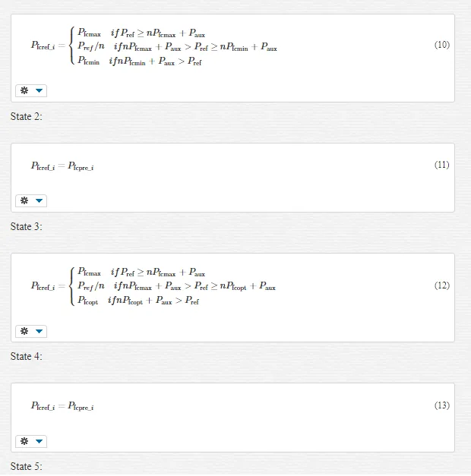The width and height of the screenshot is (471, 476).
Task: Expand the dropdown arrow below equation 10
Action: (39, 90)
